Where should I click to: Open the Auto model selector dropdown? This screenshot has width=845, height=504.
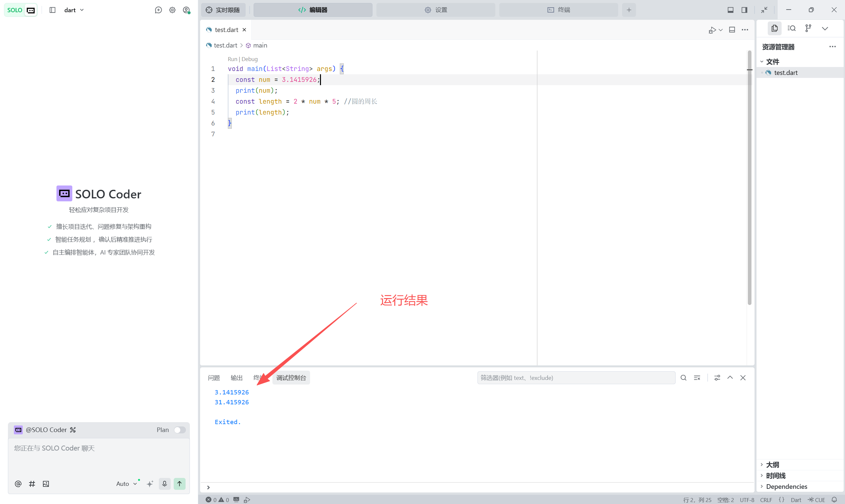(126, 484)
